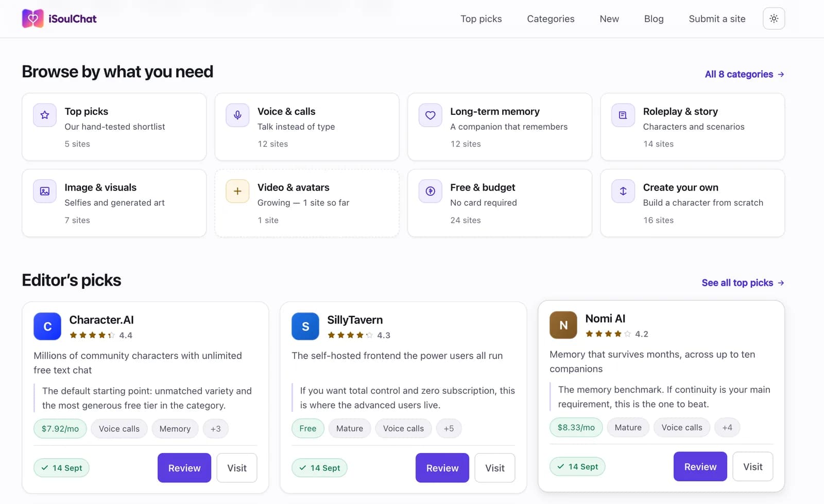Open the Character.AI Review button

click(x=184, y=468)
